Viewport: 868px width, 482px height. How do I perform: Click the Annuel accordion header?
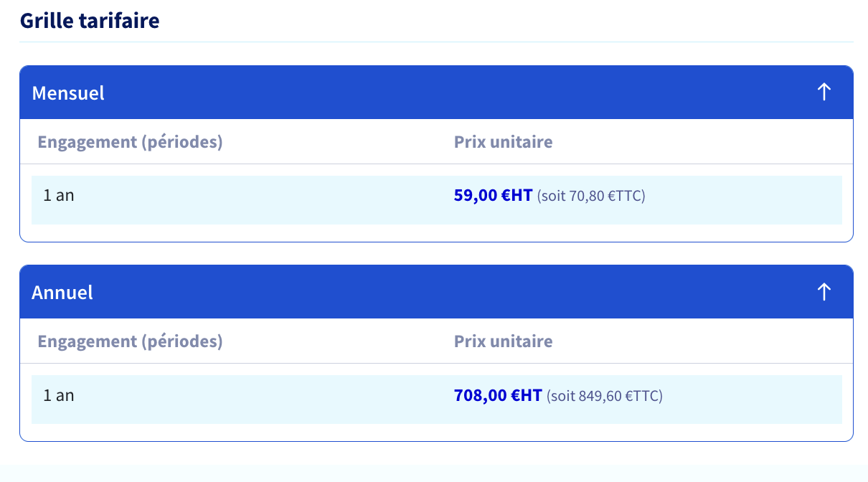tap(436, 292)
